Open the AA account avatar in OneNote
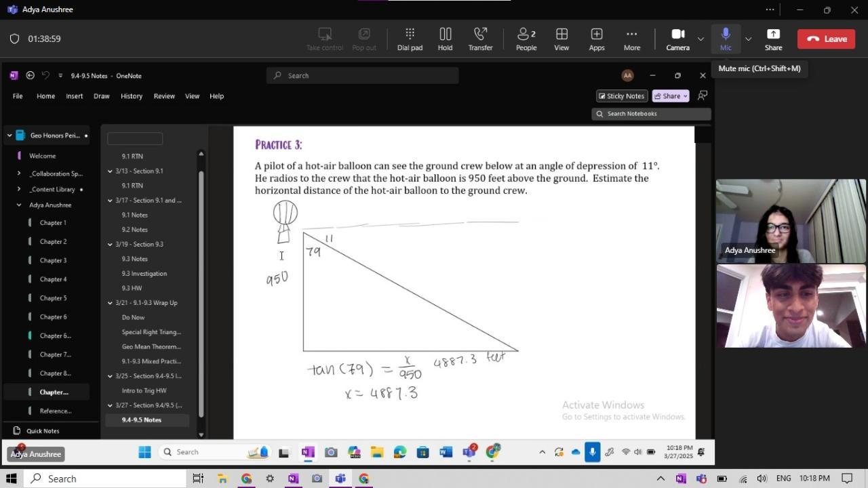 click(627, 75)
